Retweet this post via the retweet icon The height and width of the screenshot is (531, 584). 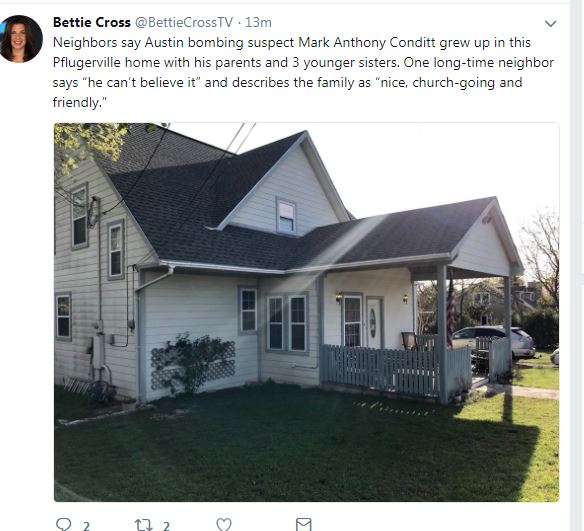[143, 525]
